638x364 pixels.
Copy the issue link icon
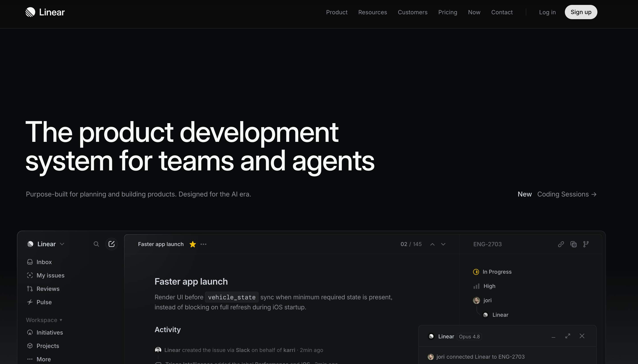(561, 244)
